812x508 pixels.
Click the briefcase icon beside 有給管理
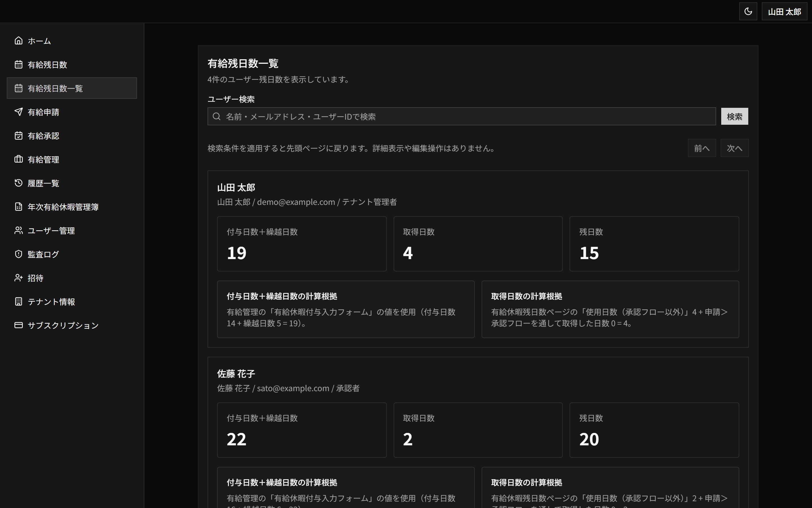[x=18, y=159]
